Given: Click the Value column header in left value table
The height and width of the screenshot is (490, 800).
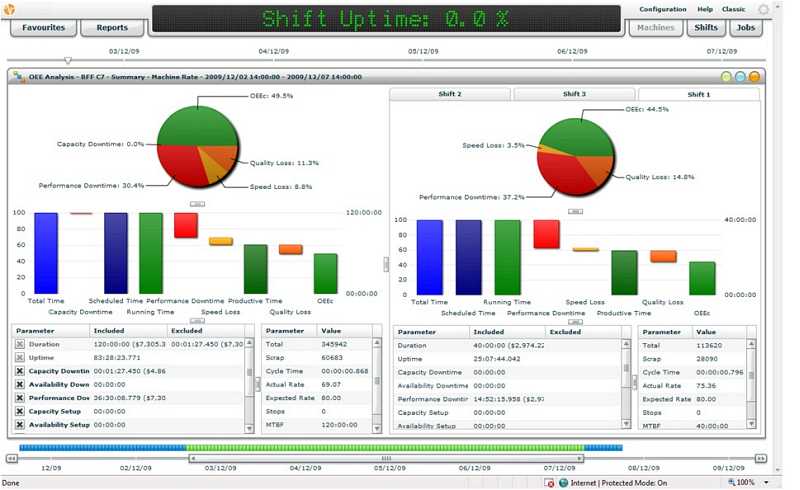Looking at the screenshot, I should click(345, 331).
